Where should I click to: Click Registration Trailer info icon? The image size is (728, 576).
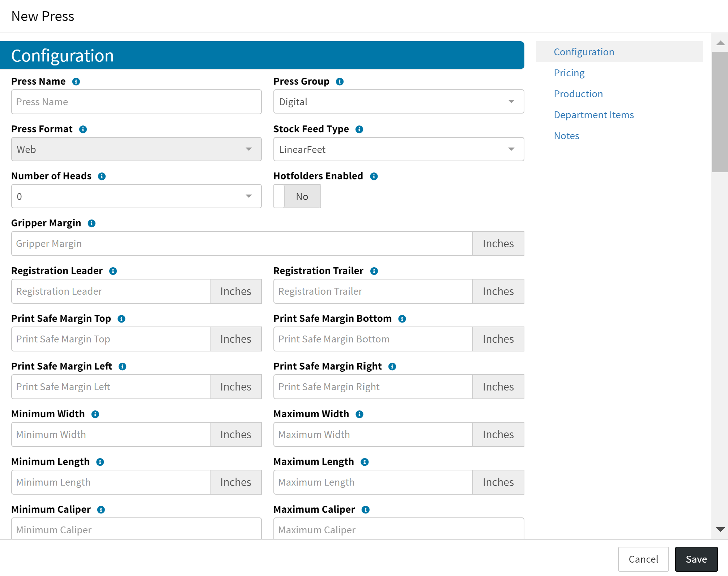click(374, 271)
